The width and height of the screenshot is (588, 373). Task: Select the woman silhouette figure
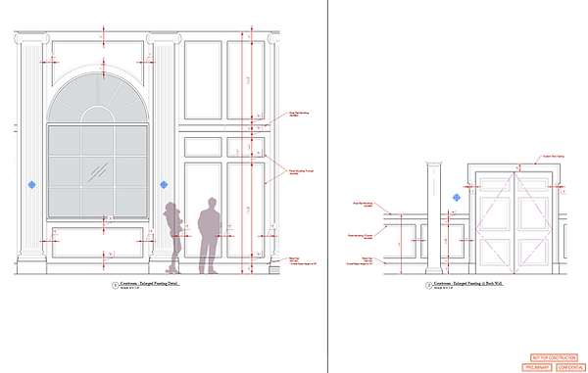click(x=173, y=238)
